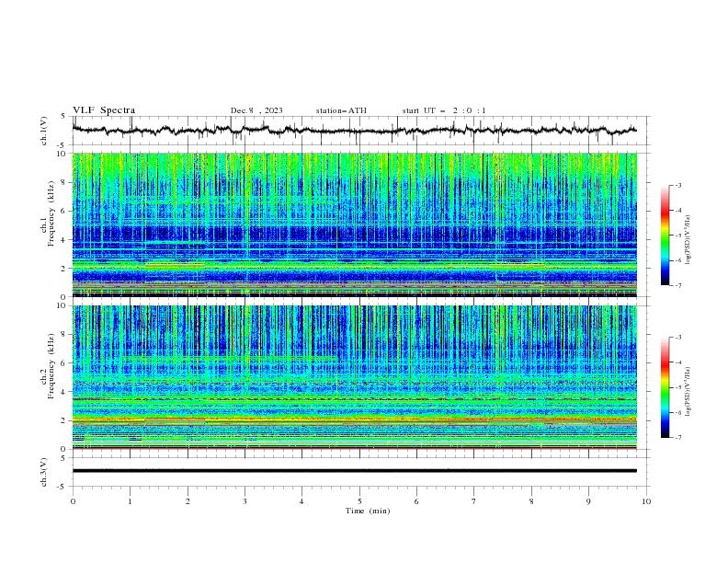Click time axis tick label '10'
The width and height of the screenshot is (728, 563).
(646, 501)
